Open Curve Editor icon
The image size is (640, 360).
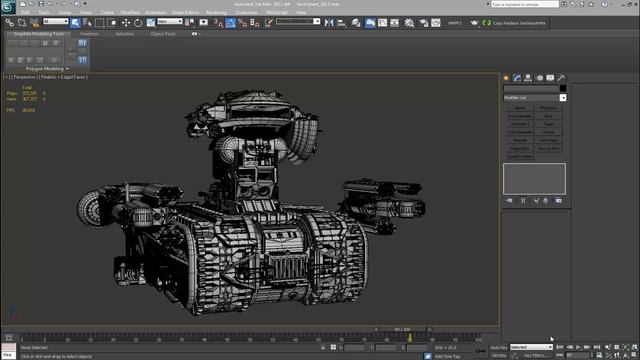click(382, 23)
